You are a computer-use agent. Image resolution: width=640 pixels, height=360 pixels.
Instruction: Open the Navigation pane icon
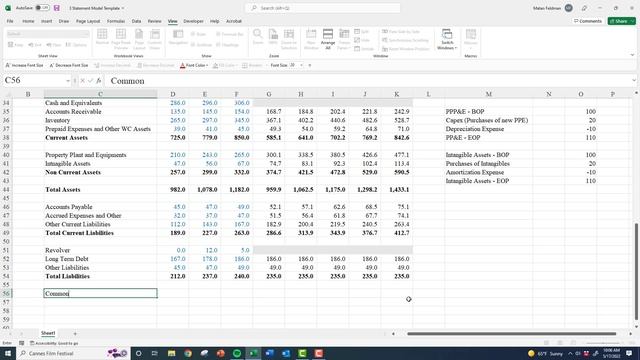point(178,37)
